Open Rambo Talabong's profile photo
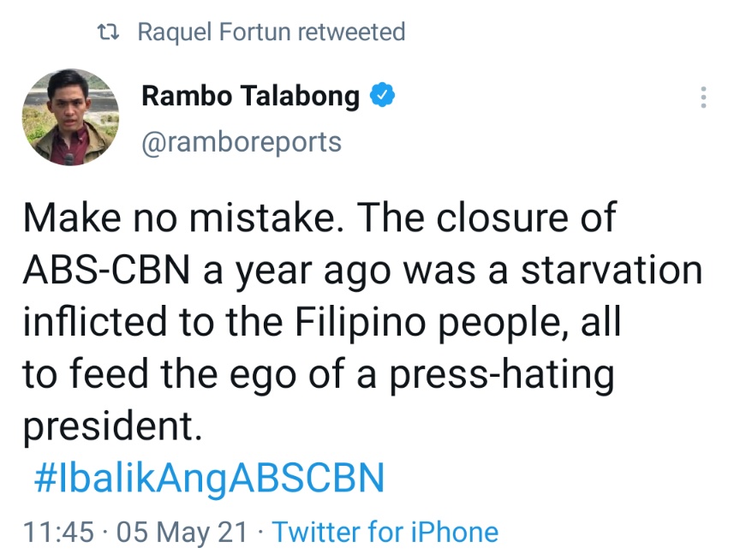The height and width of the screenshot is (560, 740). (x=70, y=117)
